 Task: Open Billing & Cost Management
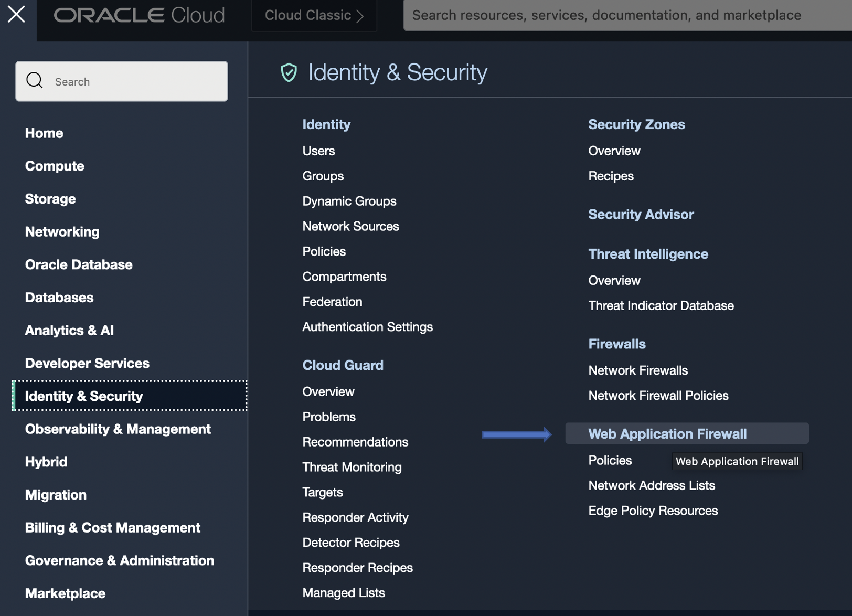click(x=113, y=527)
